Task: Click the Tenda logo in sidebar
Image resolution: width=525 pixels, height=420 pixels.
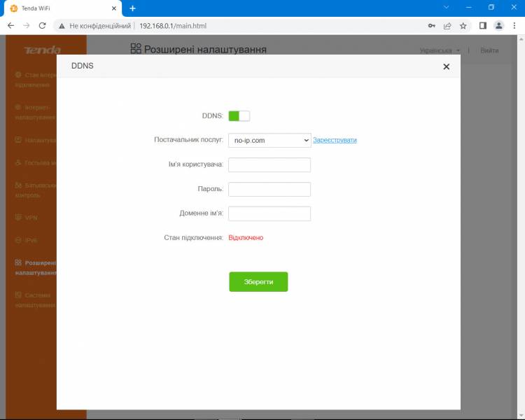Action: tap(43, 50)
